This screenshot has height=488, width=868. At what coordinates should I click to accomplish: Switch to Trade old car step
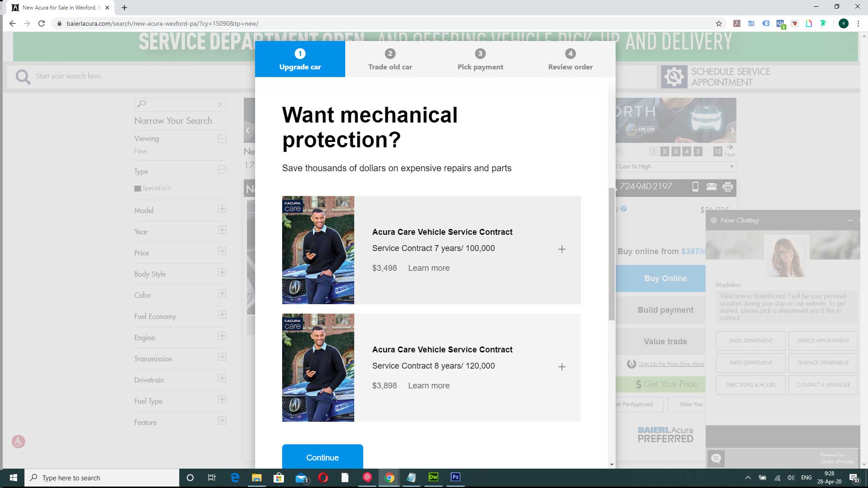(390, 59)
